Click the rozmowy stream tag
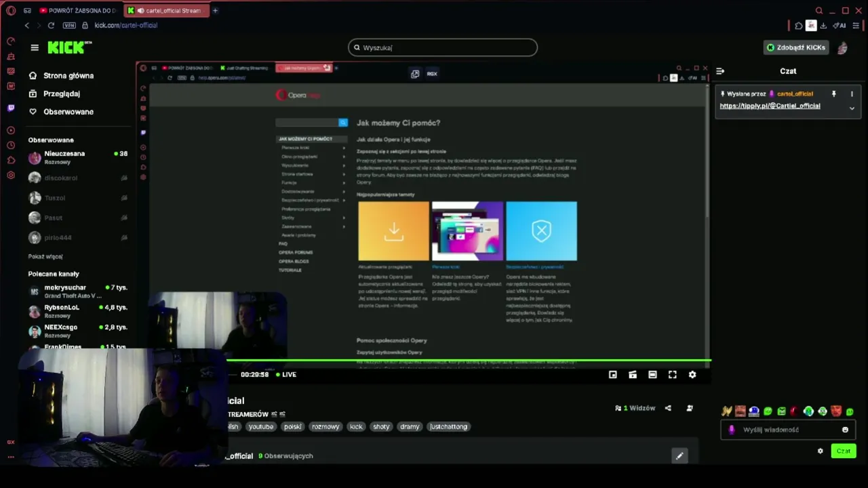The image size is (868, 488). pos(325,427)
